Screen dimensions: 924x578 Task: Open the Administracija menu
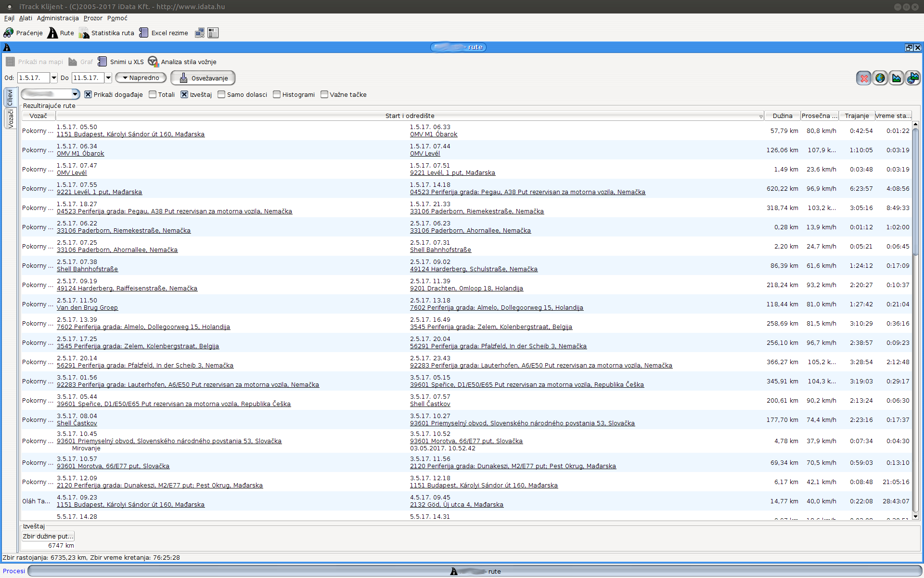58,18
